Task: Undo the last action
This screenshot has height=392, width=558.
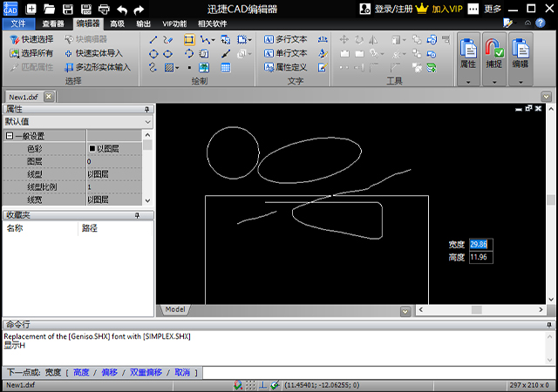Action: [122, 10]
